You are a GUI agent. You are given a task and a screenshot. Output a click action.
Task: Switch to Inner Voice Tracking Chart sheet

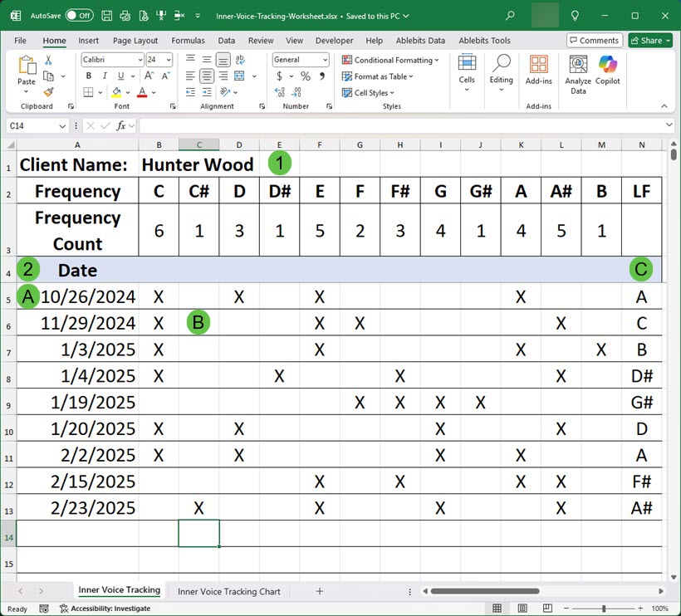[x=228, y=591]
